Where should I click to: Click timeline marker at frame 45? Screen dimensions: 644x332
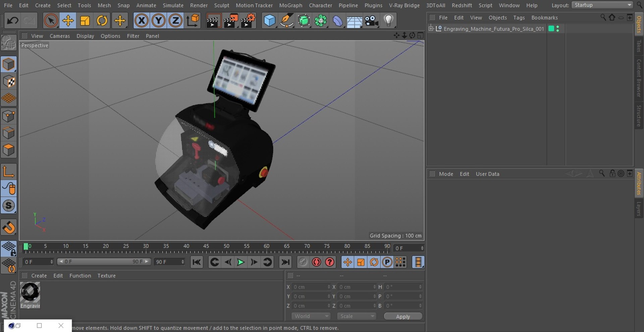(x=206, y=246)
